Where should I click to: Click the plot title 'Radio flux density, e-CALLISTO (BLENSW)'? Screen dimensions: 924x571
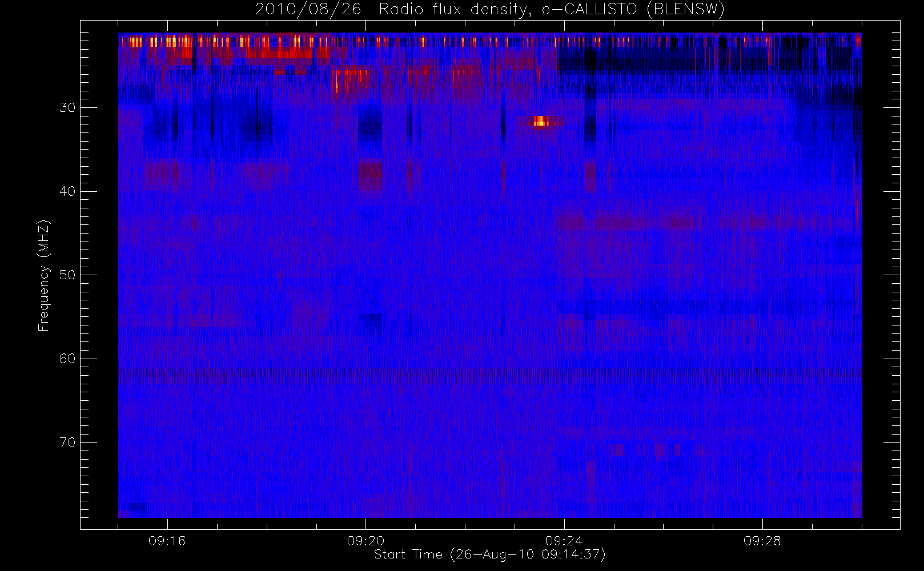click(552, 10)
